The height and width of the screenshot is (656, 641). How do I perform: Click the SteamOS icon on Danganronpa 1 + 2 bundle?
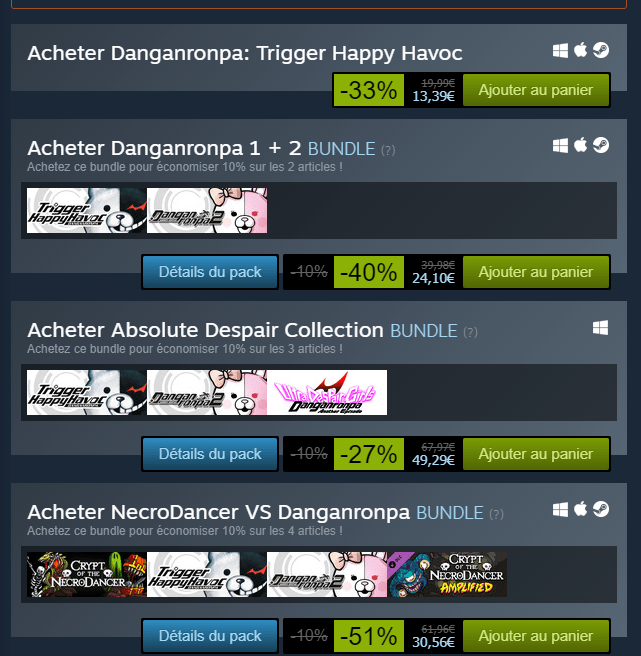pyautogui.click(x=601, y=145)
